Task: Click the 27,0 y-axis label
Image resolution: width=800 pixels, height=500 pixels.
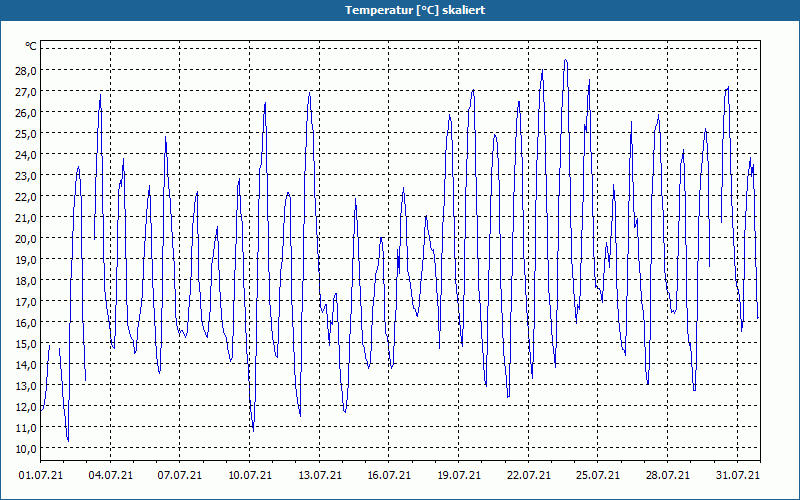Action: coord(26,92)
